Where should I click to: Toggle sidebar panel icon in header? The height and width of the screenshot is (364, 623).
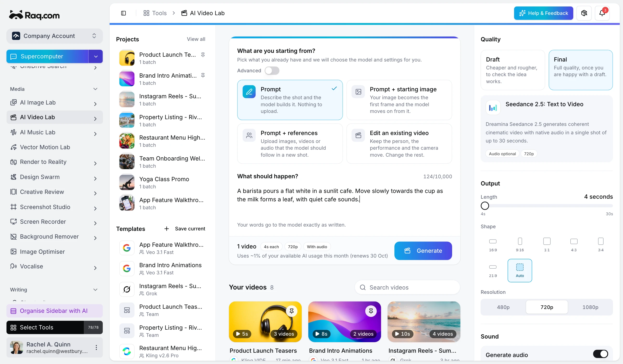[x=123, y=13]
